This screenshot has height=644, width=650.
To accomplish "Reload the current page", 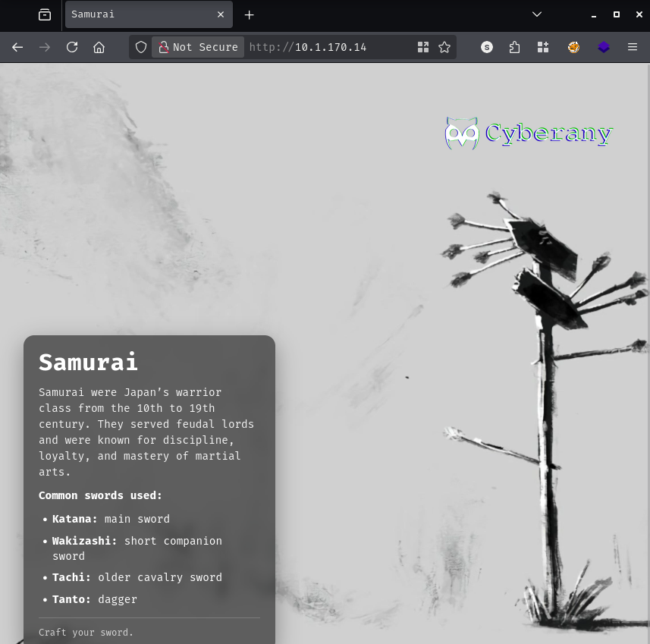I will point(72,47).
